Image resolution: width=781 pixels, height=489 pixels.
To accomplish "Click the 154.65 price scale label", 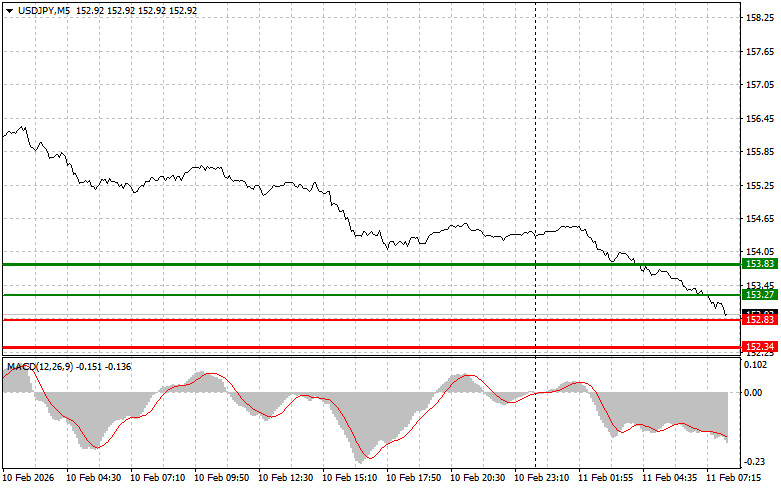I will (760, 219).
